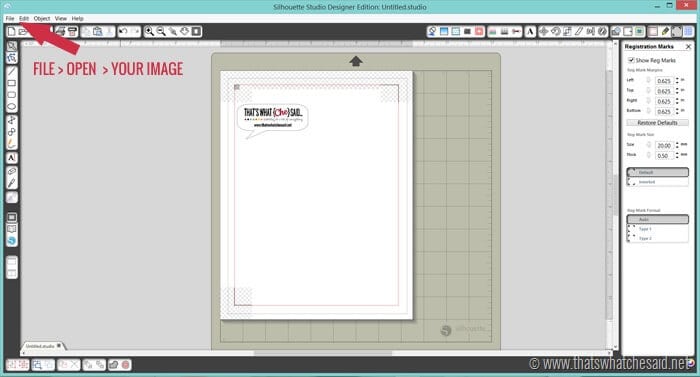Click the Restore Defaults button

[657, 122]
